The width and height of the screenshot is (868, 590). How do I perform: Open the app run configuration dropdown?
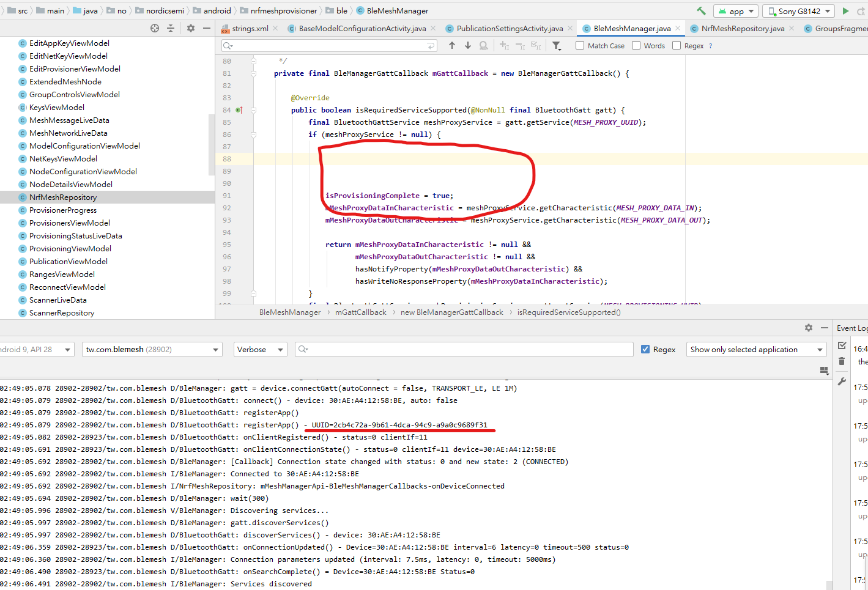[736, 10]
